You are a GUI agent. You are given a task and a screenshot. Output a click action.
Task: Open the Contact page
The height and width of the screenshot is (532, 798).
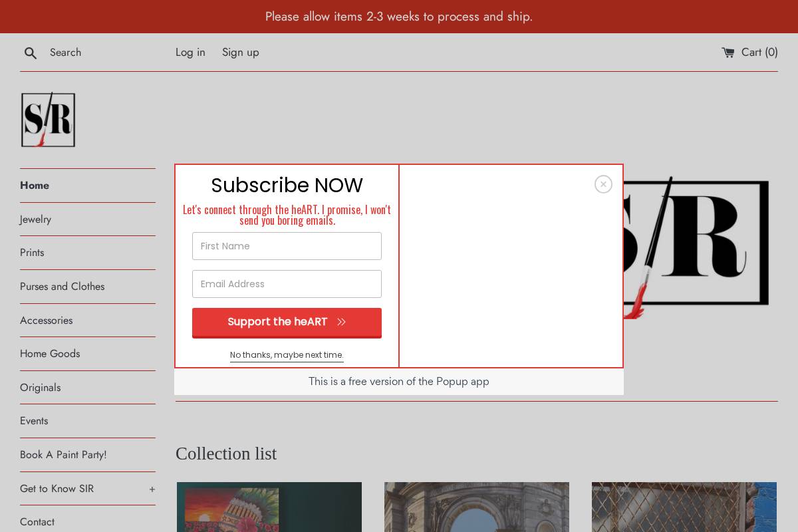tap(37, 522)
